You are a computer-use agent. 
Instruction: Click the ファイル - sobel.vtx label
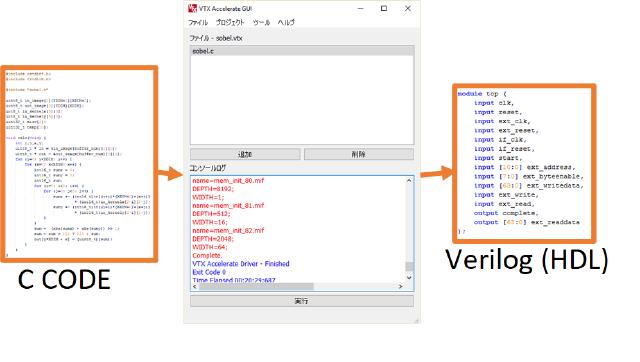click(x=216, y=38)
